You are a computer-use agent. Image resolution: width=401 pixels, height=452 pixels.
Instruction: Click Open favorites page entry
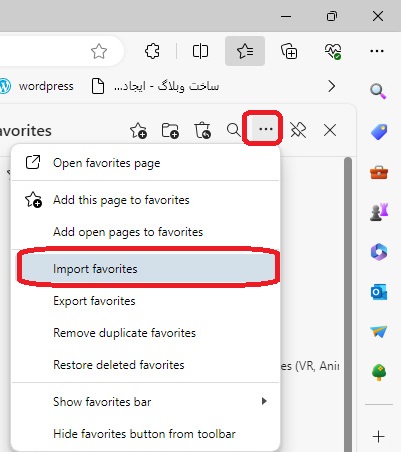146,163
